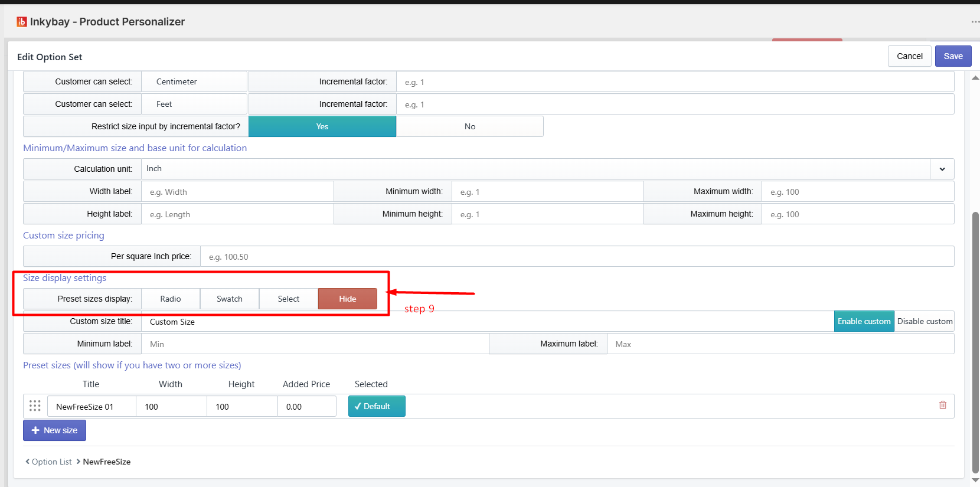This screenshot has width=980, height=487.
Task: Add a New size row
Action: pos(54,430)
